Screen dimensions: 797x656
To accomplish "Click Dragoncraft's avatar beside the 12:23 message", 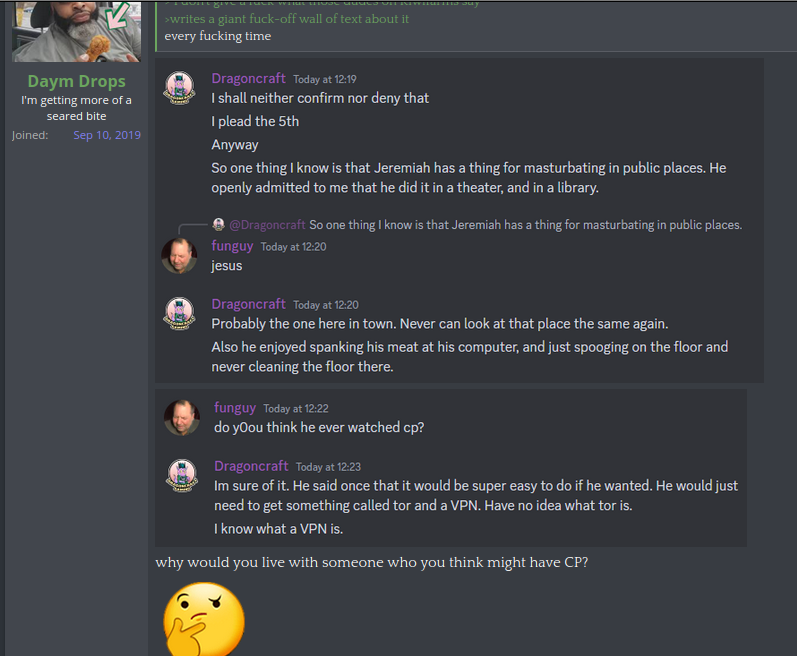I will [x=182, y=476].
